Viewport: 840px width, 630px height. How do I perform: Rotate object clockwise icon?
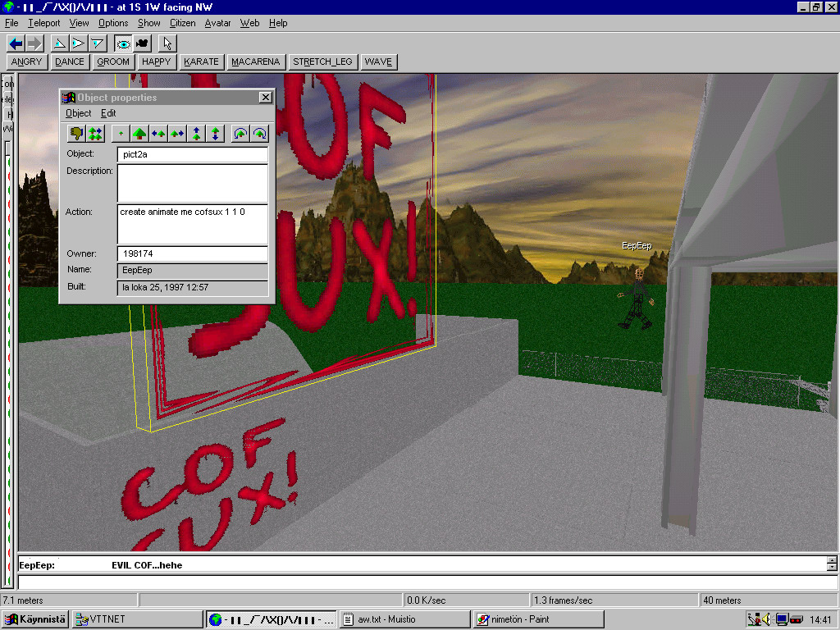259,133
